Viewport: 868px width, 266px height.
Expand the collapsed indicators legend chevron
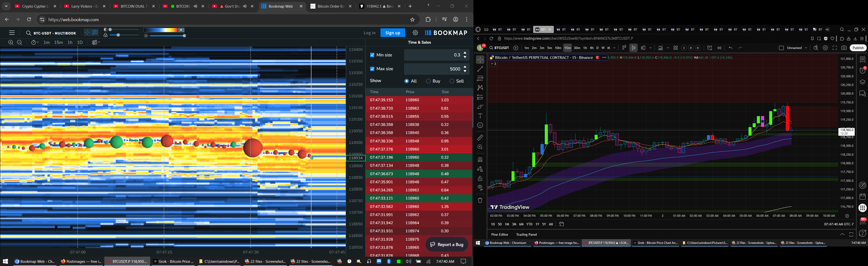(x=493, y=64)
